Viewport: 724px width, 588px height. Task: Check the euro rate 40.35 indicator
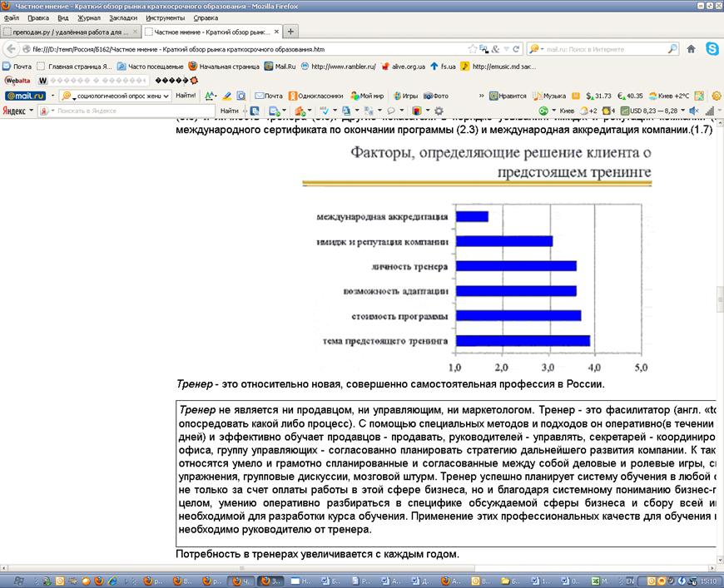tap(630, 96)
